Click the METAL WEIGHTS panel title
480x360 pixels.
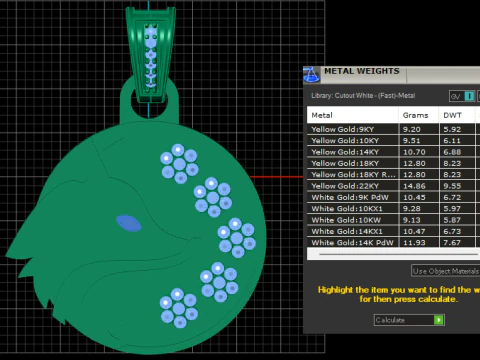click(x=362, y=71)
